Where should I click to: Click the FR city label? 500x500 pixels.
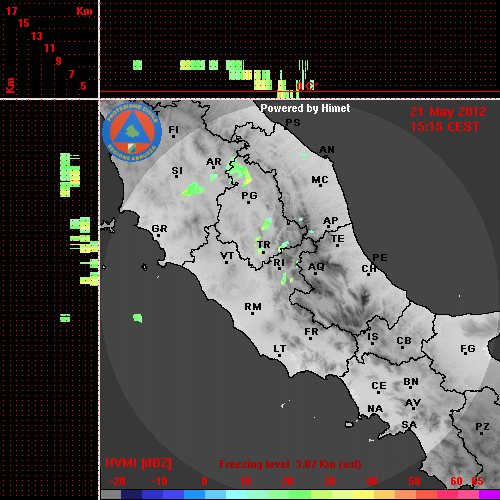click(x=311, y=332)
